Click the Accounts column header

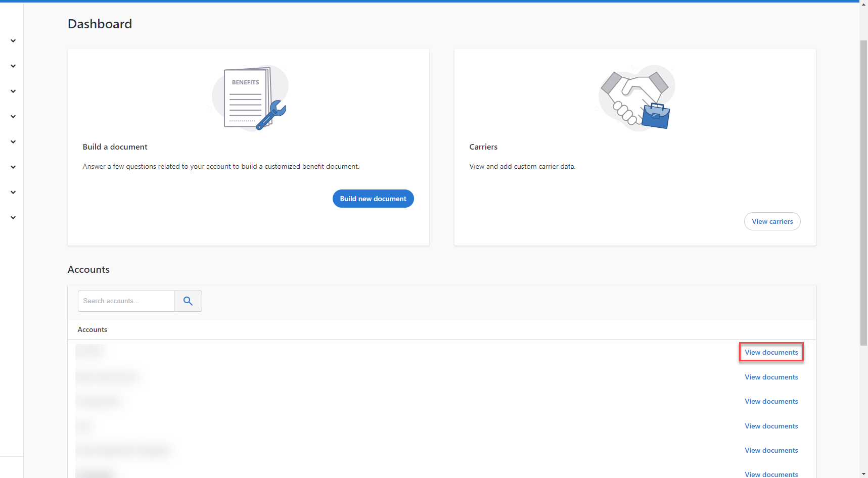92,329
